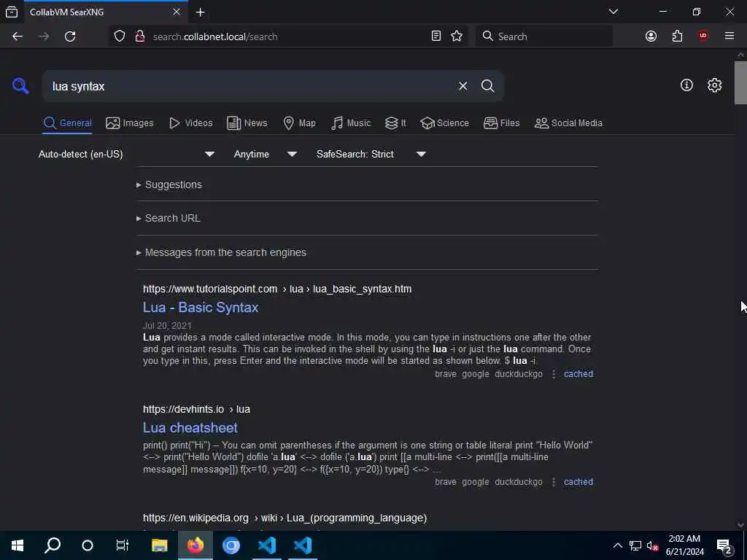The height and width of the screenshot is (560, 747).
Task: Open the preferences gear icon
Action: pyautogui.click(x=714, y=85)
